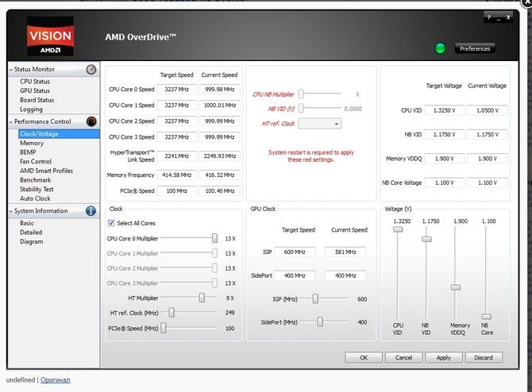Click the CPU NB Multiplier slider handle
This screenshot has height=392, width=532.
(301, 94)
